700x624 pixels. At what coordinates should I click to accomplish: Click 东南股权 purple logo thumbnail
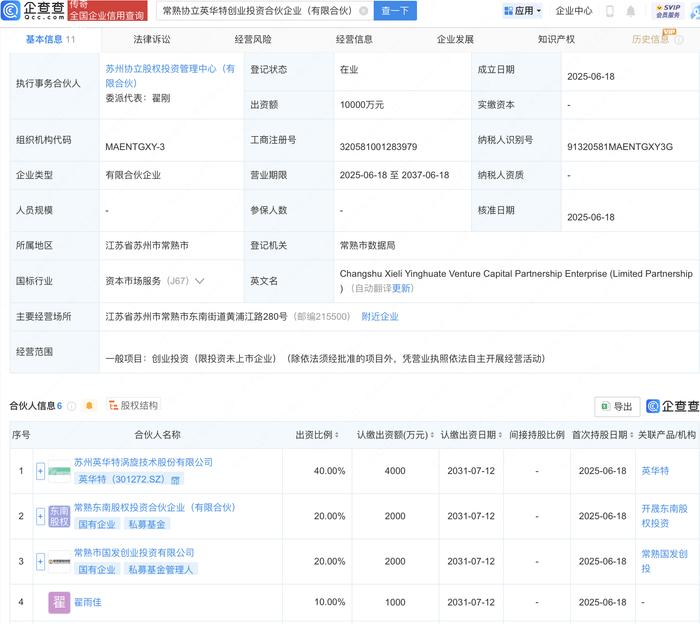click(59, 516)
